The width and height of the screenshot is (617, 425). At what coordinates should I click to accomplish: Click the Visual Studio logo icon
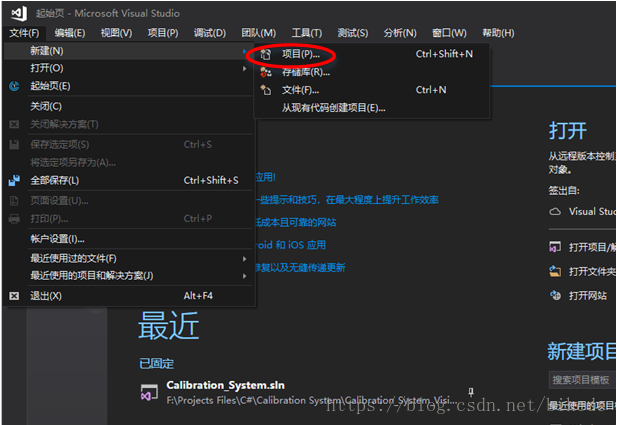pos(19,13)
